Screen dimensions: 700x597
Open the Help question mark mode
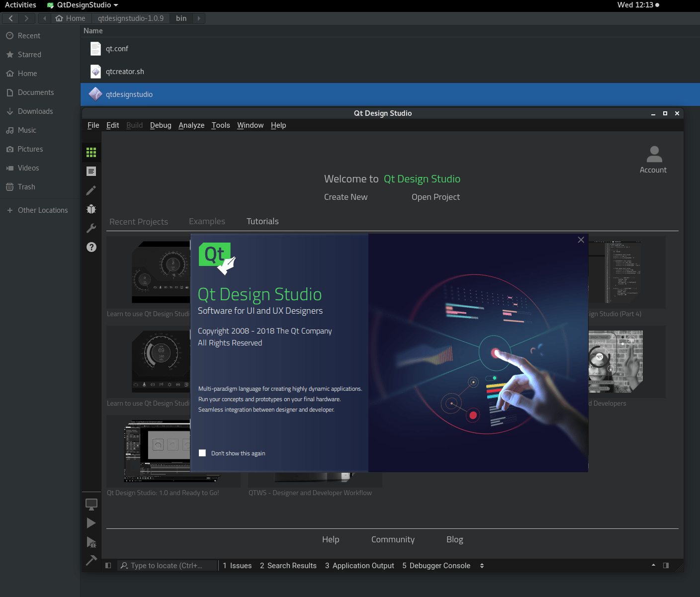click(91, 247)
